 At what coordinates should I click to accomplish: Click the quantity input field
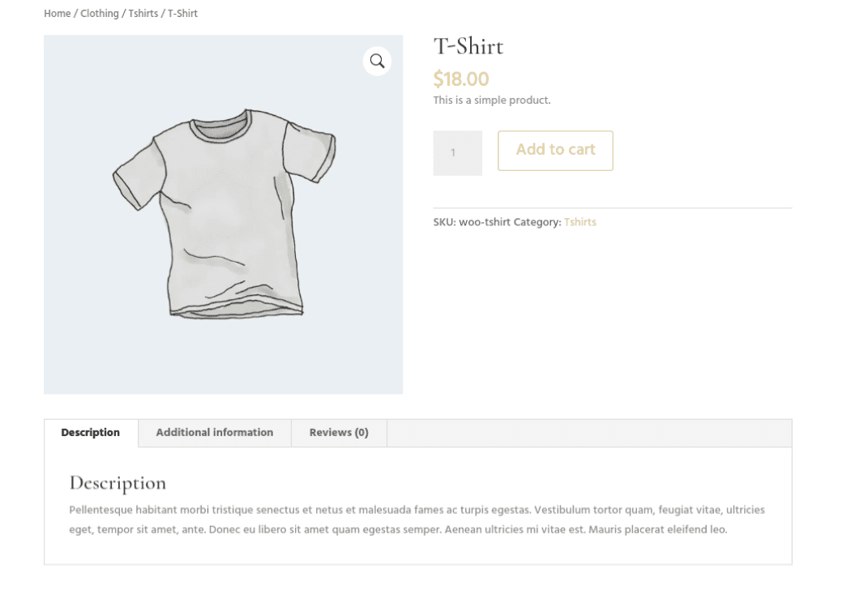(x=457, y=152)
